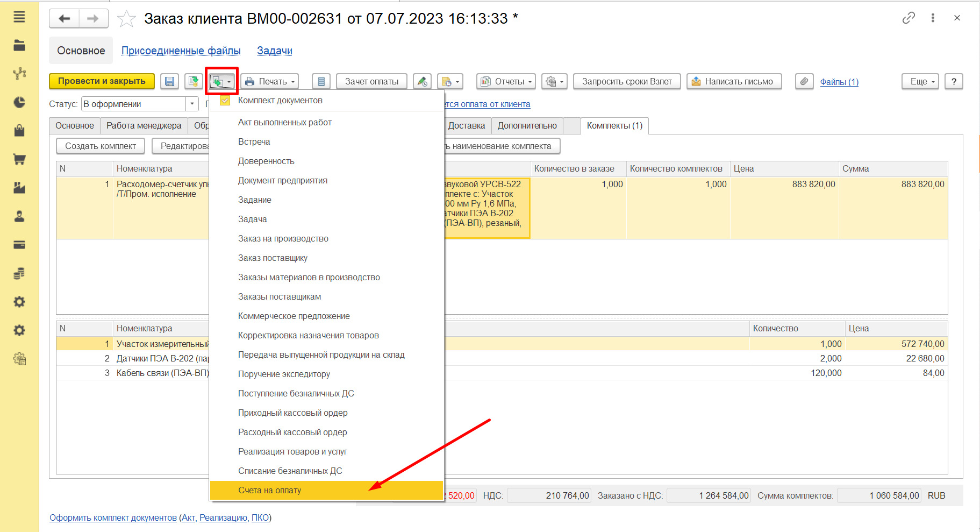Open the person icon section in sidebar
This screenshot has height=532, width=980.
coord(19,216)
